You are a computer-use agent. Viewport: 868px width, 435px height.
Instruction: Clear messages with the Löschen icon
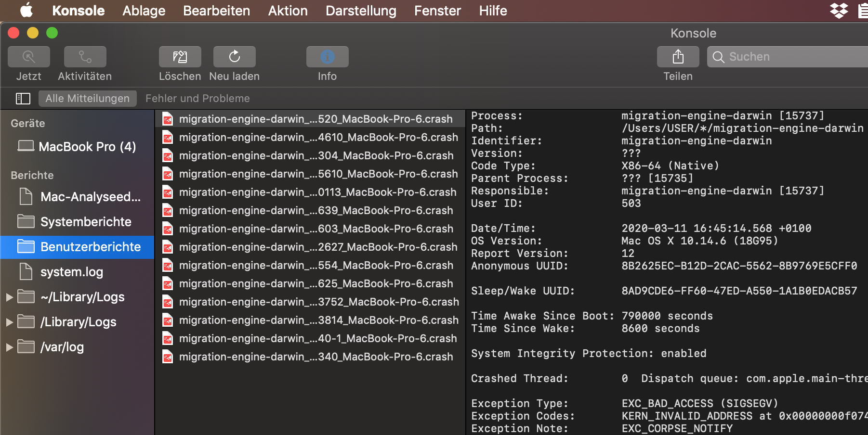point(180,56)
